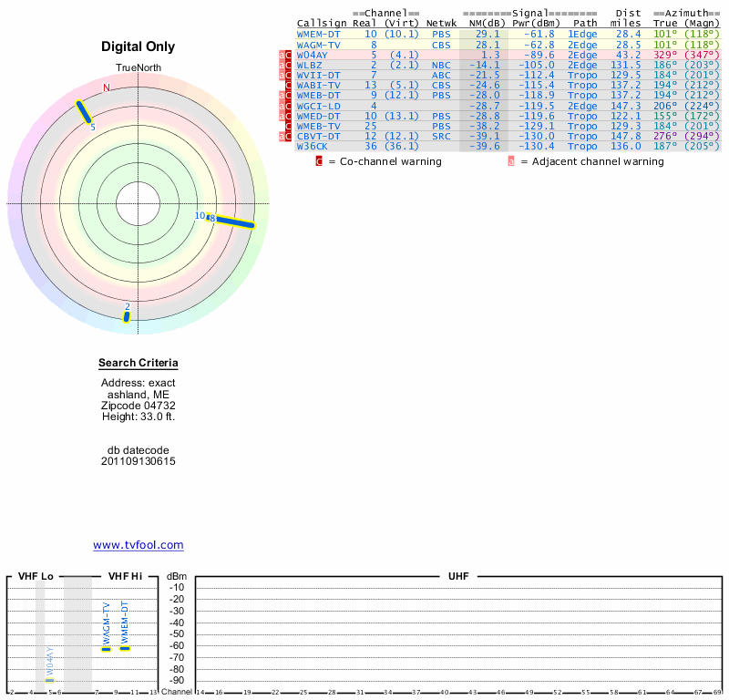Click the WMEM-DT signal bar in spectrum chart
This screenshot has height=700, width=729.
coord(125,649)
